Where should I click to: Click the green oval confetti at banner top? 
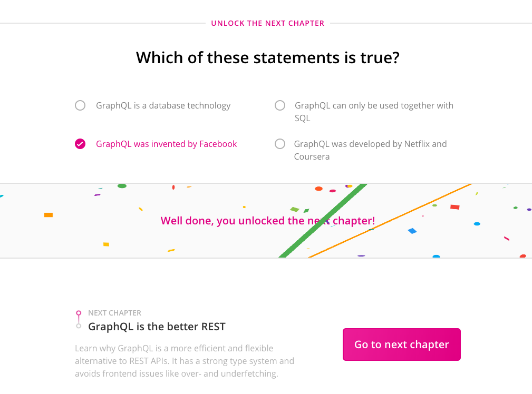122,186
